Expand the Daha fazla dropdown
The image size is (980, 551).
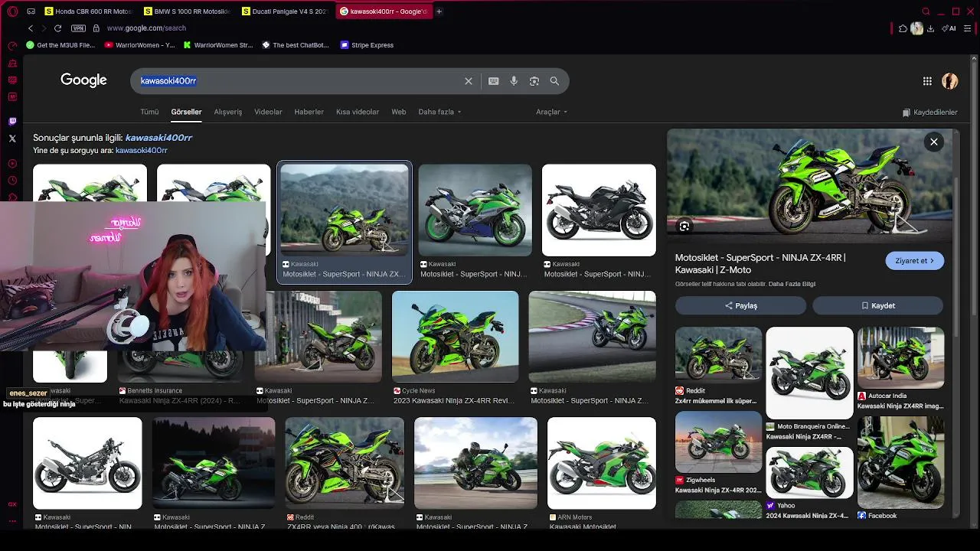click(439, 112)
